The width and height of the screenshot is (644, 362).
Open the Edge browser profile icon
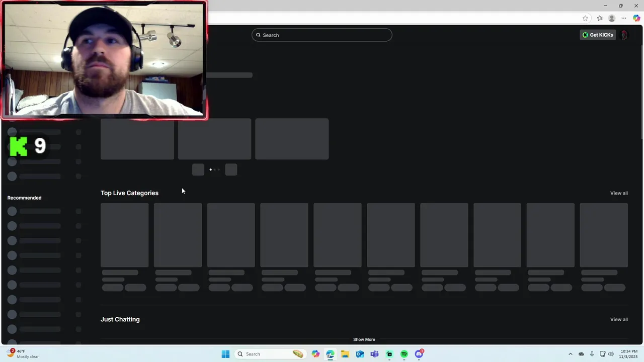tap(612, 18)
